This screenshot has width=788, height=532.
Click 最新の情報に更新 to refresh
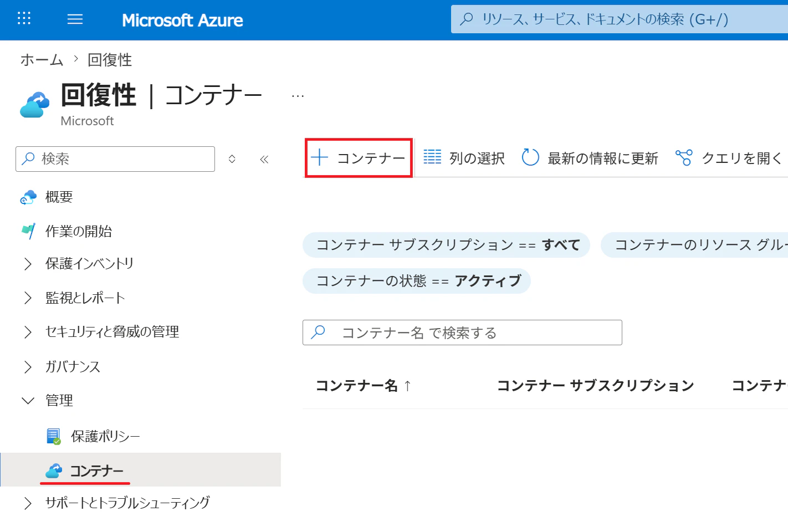590,158
